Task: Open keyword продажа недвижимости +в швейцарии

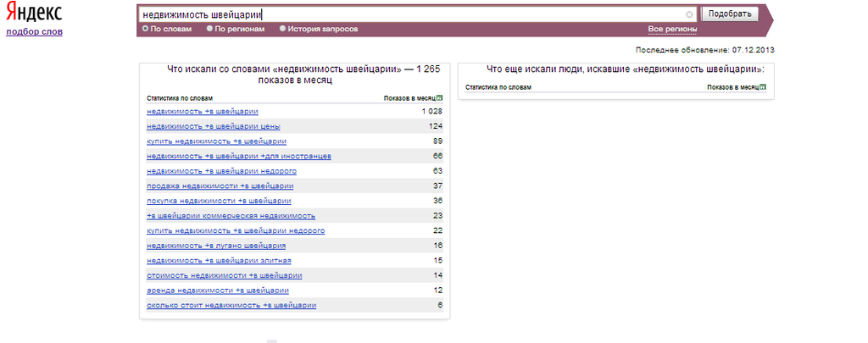Action: pyautogui.click(x=220, y=185)
